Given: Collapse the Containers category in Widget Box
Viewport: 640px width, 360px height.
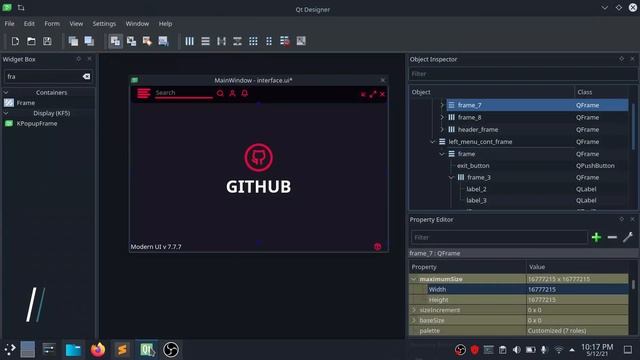Looking at the screenshot, I should coord(6,93).
